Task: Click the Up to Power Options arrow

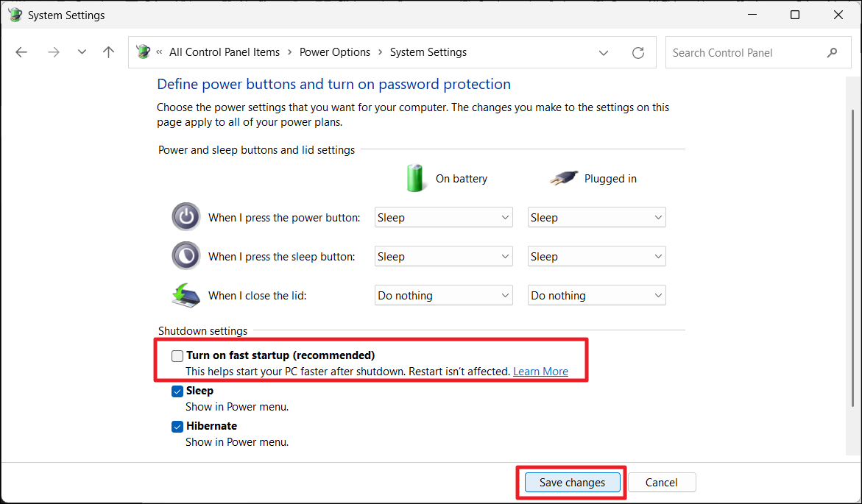Action: pyautogui.click(x=109, y=52)
